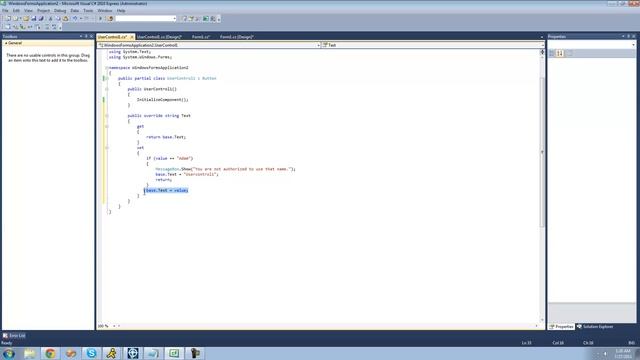Open AIM running man taskbar icon
Image resolution: width=640 pixels, height=360 pixels.
click(112, 353)
